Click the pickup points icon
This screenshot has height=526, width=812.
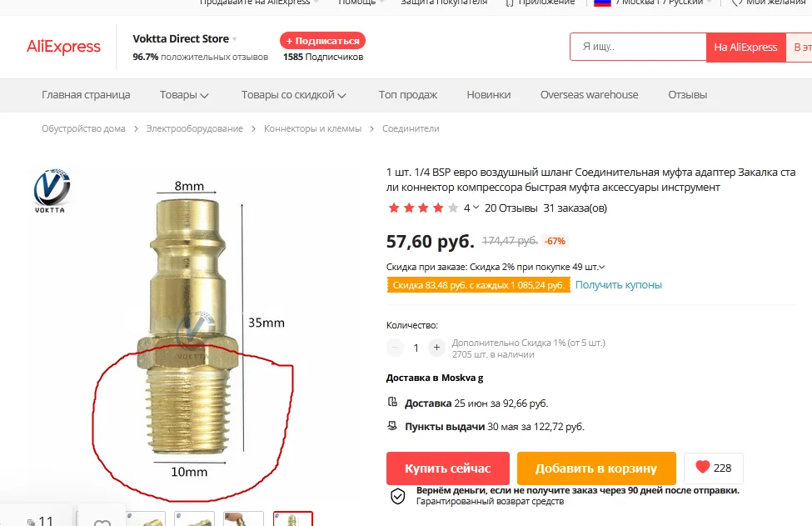[392, 426]
